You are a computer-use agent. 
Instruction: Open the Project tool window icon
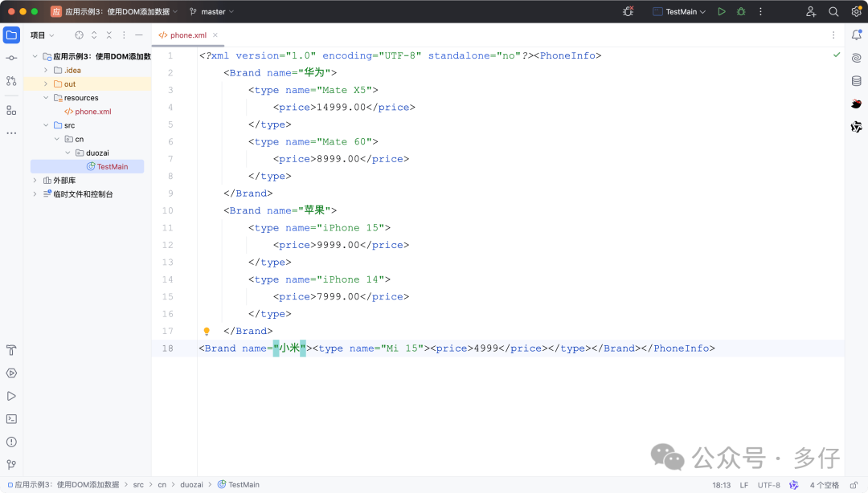point(11,35)
